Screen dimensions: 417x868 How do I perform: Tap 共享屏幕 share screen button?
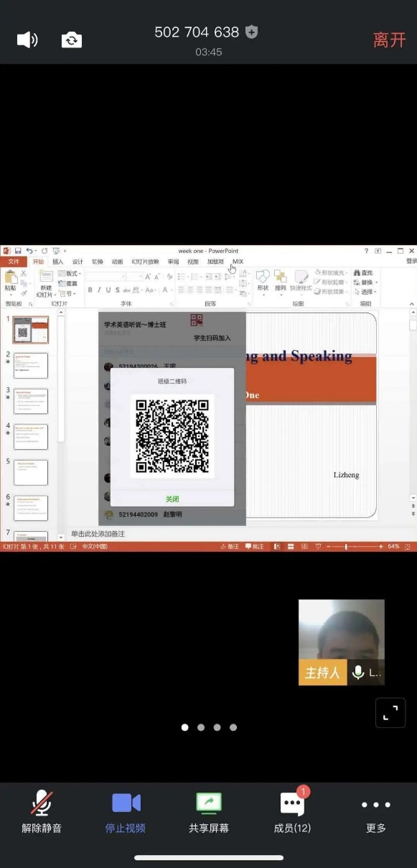coord(209,812)
